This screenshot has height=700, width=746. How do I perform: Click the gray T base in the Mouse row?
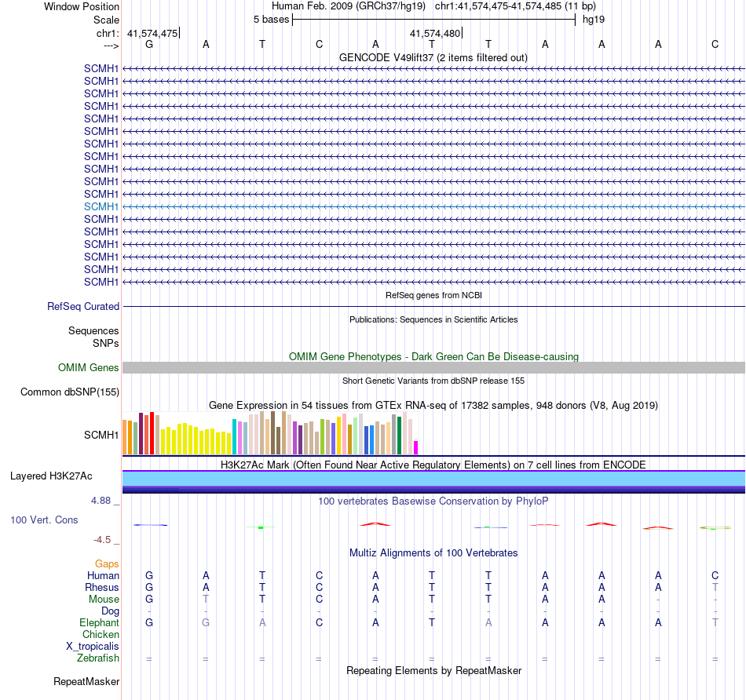click(206, 600)
